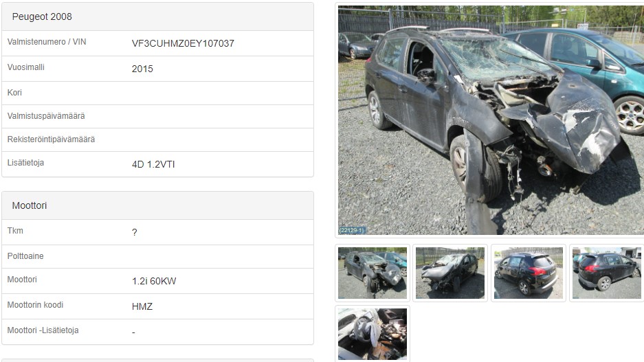Viewport: 644px width, 362px height.
Task: Click the Peugeot 2008 panel heading
Action: [x=42, y=16]
